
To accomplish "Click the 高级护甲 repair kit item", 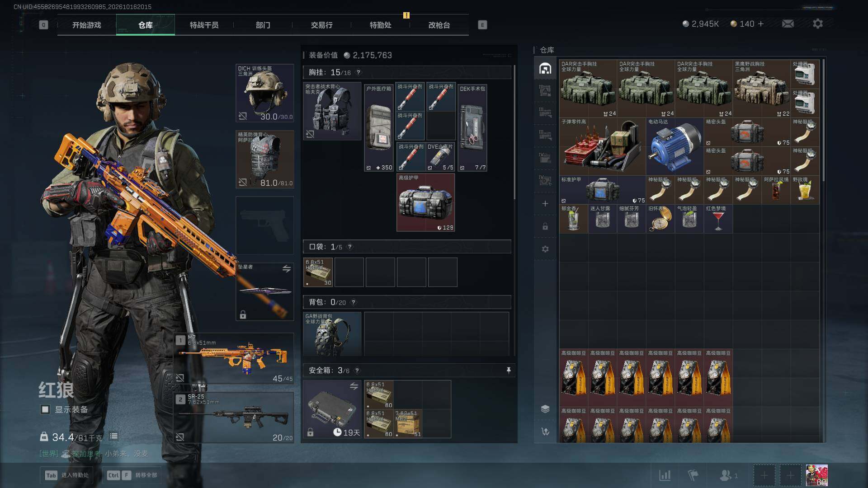I will click(425, 202).
